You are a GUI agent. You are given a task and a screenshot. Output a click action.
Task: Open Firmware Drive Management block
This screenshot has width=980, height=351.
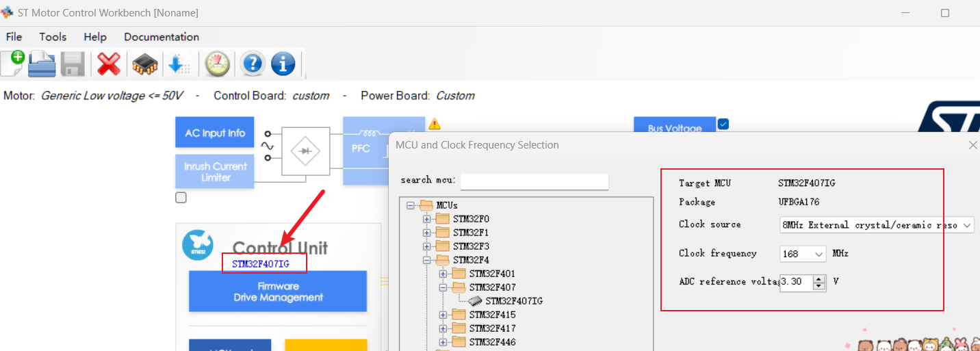click(278, 291)
